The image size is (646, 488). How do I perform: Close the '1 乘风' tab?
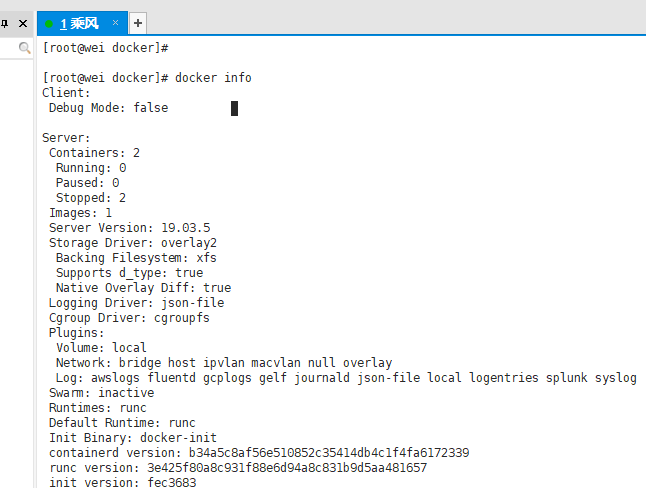click(115, 23)
